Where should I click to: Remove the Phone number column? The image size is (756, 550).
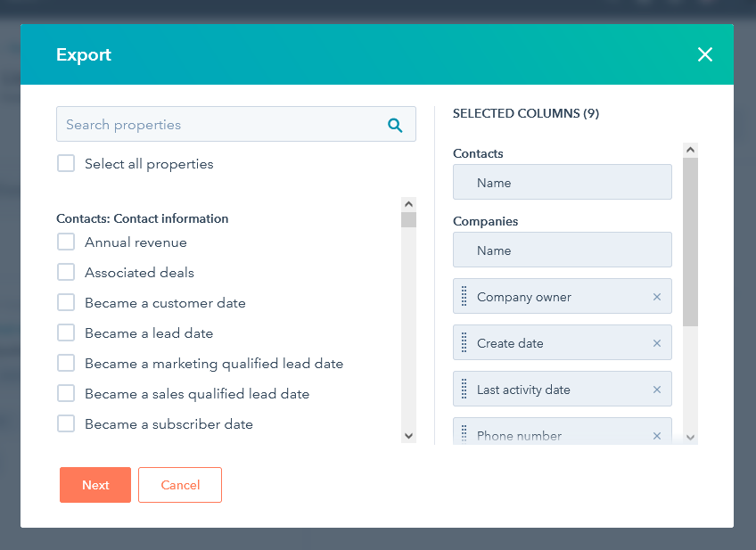coord(657,434)
